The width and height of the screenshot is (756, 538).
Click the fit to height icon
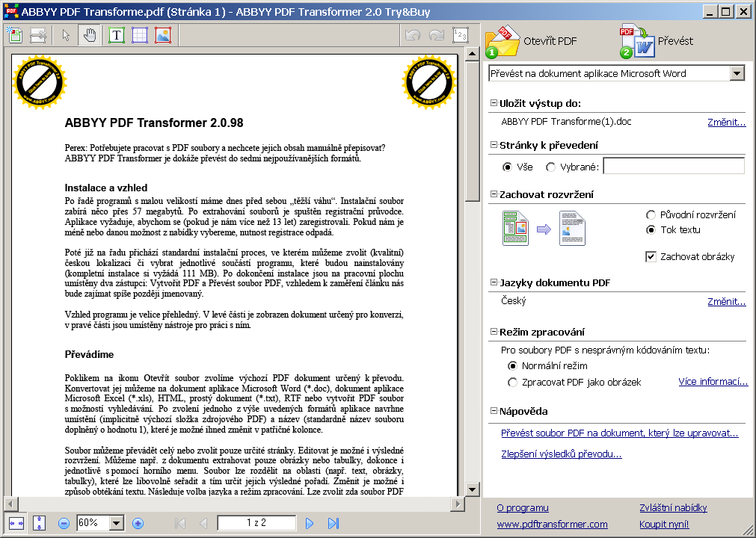pyautogui.click(x=39, y=523)
